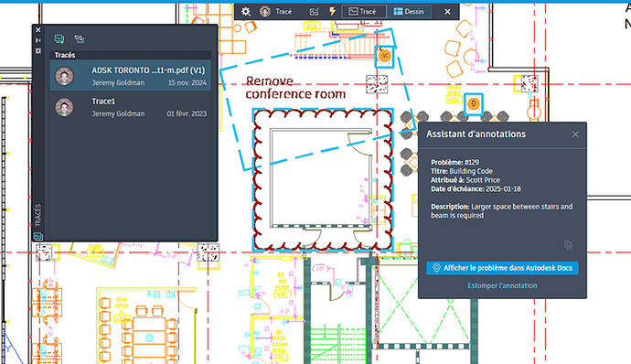The image size is (631, 364).
Task: Select the Trace1 entry
Action: coord(131,107)
